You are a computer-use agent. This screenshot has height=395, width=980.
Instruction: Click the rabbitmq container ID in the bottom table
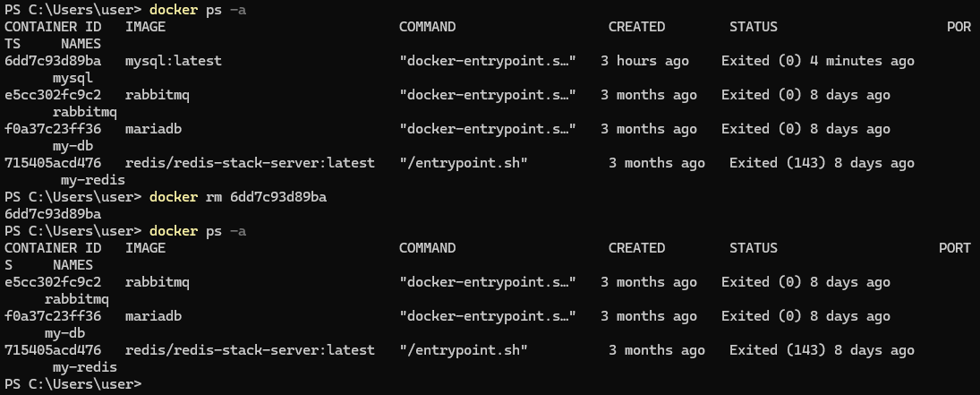(53, 282)
